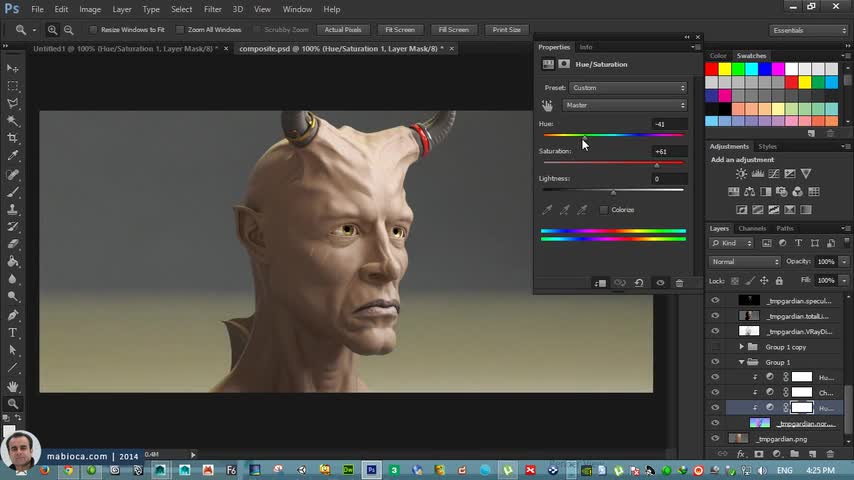
Task: Check Resize Windows to Fit option
Action: tap(92, 30)
